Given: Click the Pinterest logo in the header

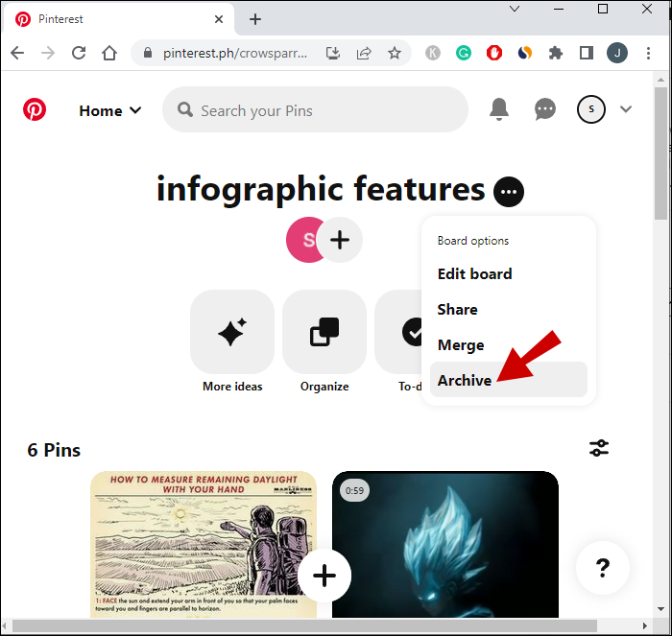Looking at the screenshot, I should pos(35,109).
